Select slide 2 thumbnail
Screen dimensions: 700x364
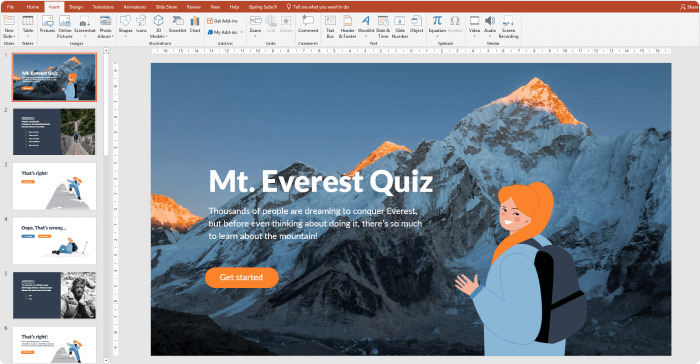coord(54,132)
